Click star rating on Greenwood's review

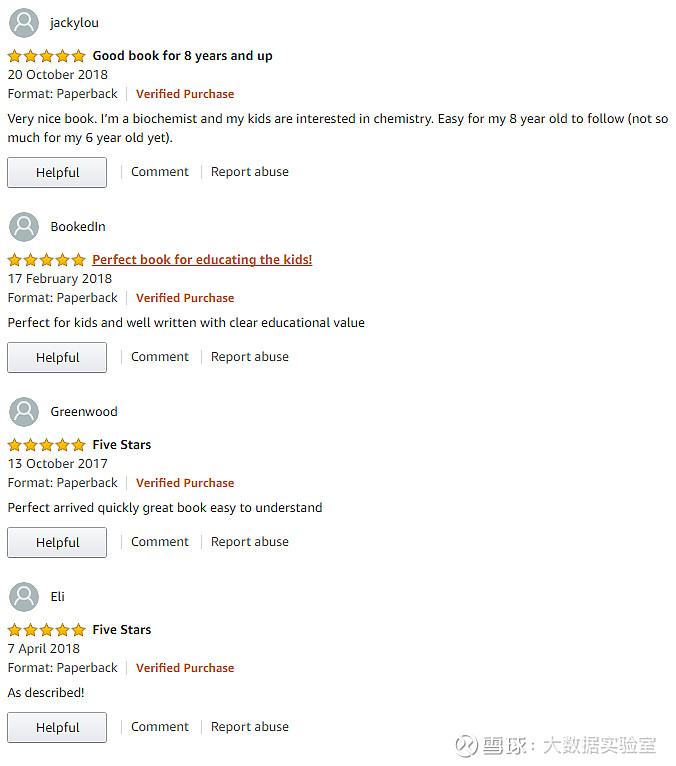[47, 445]
